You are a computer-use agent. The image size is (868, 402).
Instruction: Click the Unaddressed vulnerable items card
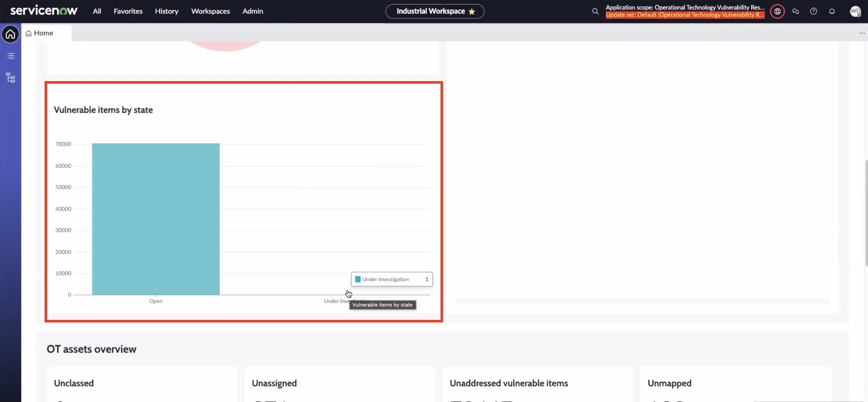coord(509,383)
